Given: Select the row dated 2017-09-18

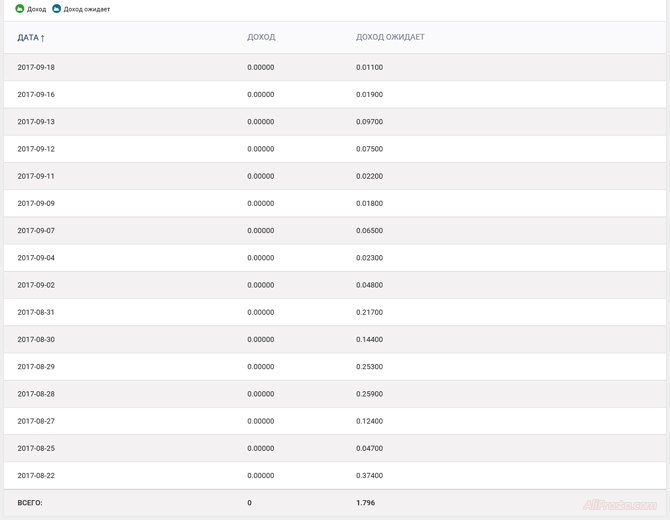Looking at the screenshot, I should (36, 68).
